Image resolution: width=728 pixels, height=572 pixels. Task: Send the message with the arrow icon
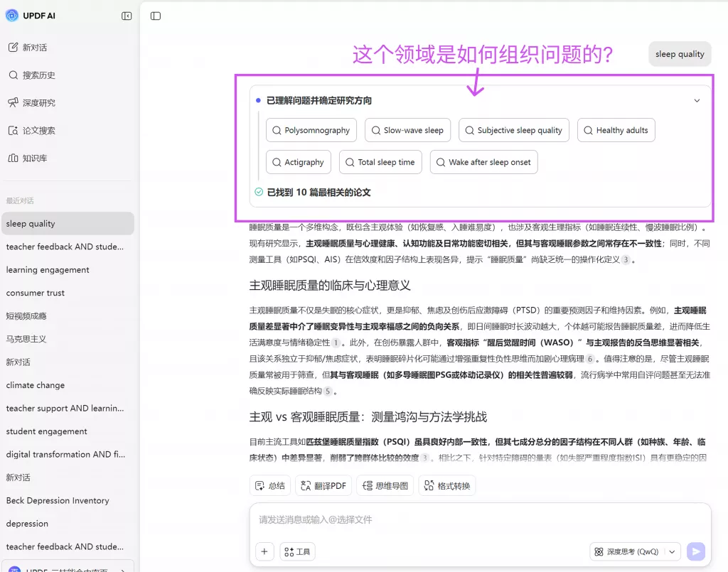(x=695, y=551)
